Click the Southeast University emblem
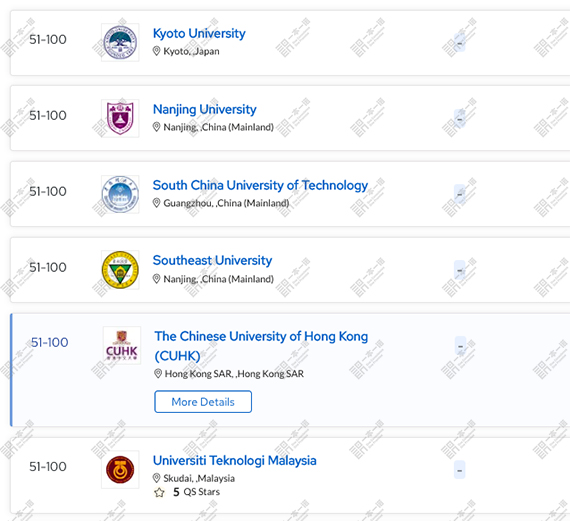570x521 pixels. tap(120, 270)
